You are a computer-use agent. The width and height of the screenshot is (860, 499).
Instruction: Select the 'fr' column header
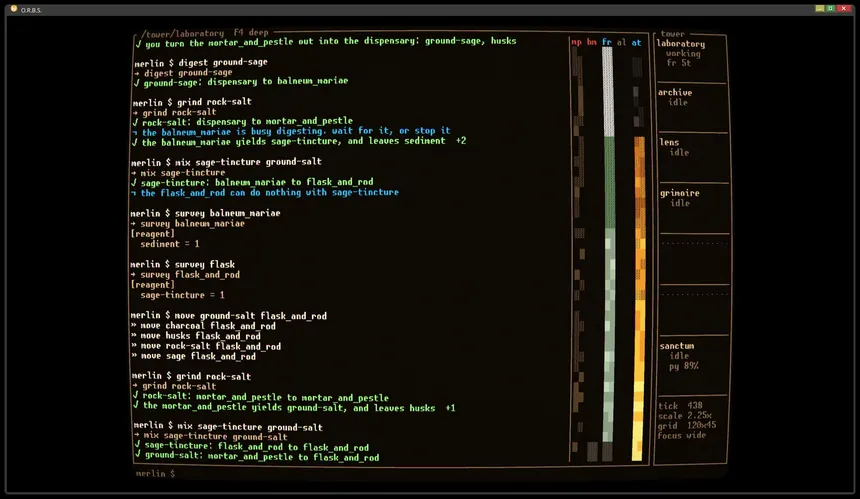[606, 42]
